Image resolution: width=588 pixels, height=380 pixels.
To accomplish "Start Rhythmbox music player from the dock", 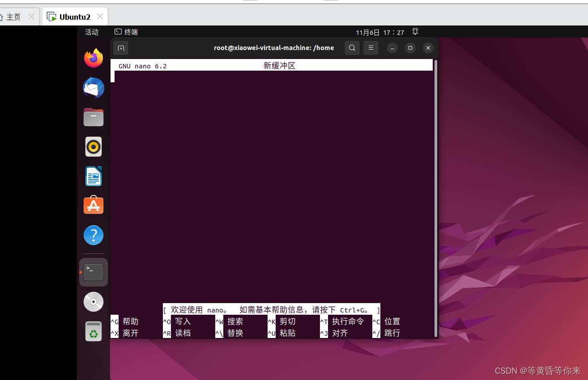I will coord(93,147).
